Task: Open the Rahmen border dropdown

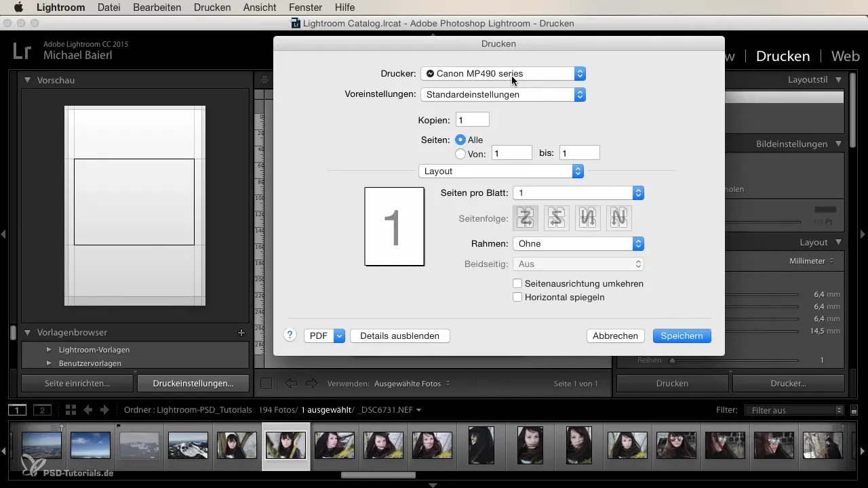Action: 578,243
